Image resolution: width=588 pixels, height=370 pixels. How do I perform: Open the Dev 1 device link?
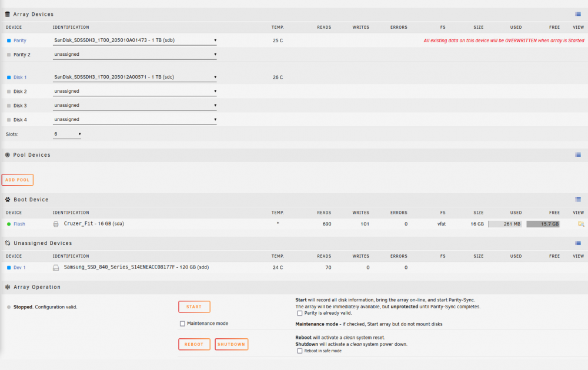click(x=19, y=267)
